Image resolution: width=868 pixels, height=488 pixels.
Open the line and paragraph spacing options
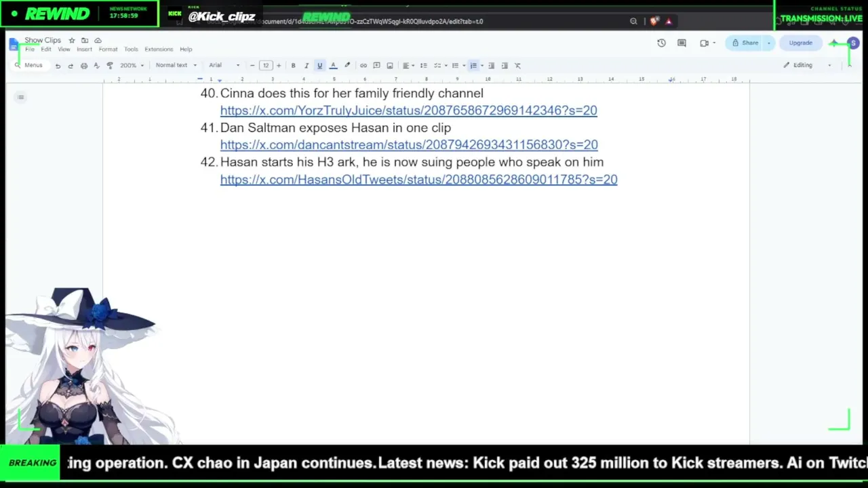pos(424,66)
